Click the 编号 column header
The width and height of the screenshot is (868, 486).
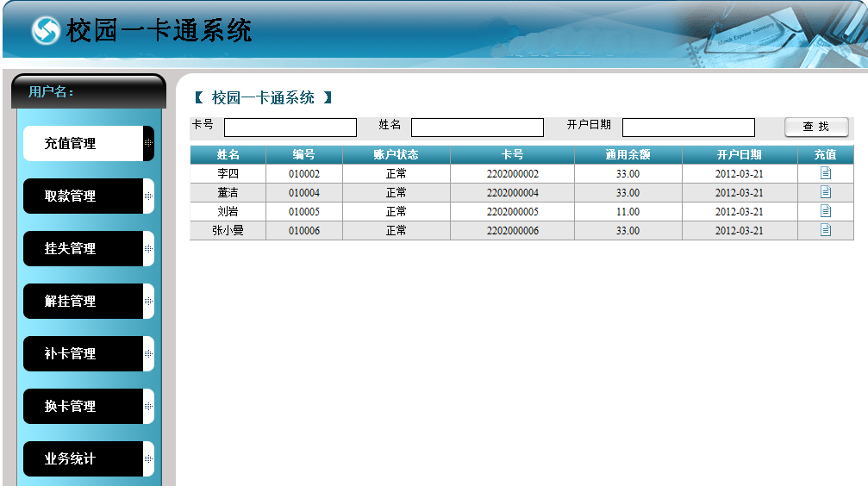pyautogui.click(x=304, y=154)
